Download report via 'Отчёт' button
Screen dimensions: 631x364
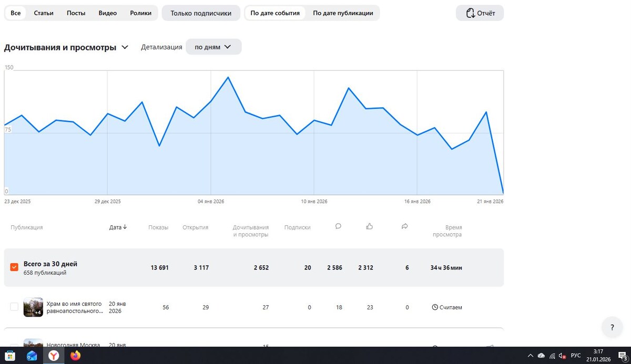pyautogui.click(x=480, y=13)
